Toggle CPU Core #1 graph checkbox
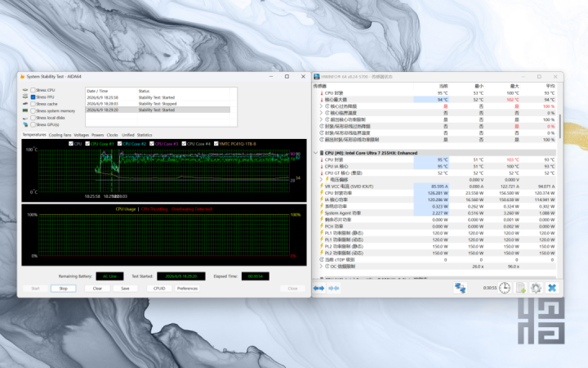This screenshot has width=588, height=368. click(87, 144)
